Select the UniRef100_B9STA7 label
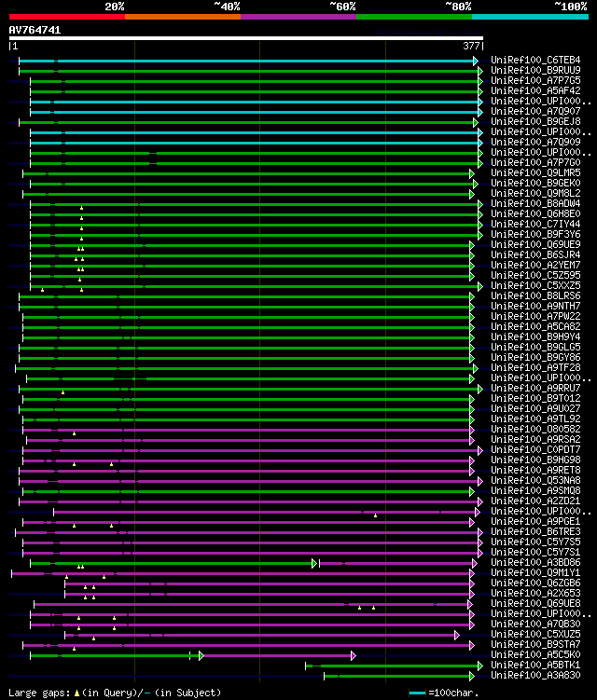The height and width of the screenshot is (700, 597). [x=535, y=645]
